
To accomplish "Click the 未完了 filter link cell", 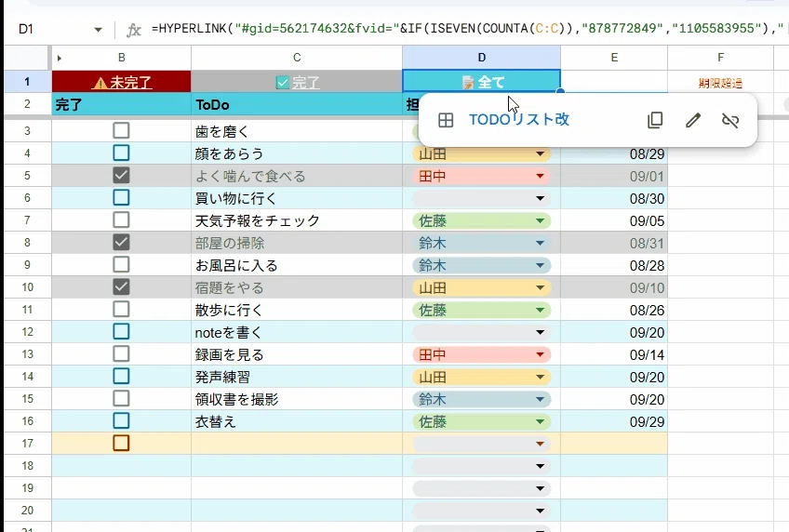I will click(121, 82).
